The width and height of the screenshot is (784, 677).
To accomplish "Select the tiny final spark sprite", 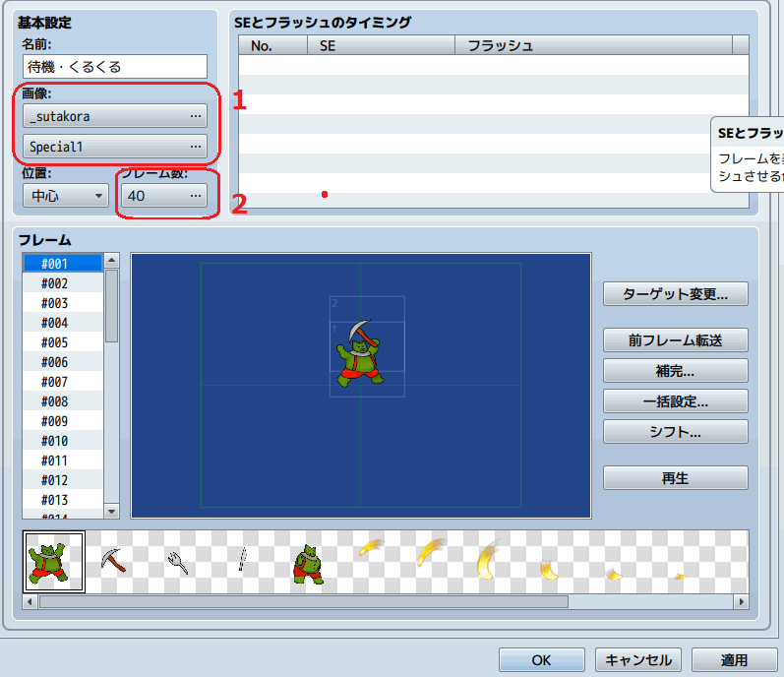I will point(679,577).
